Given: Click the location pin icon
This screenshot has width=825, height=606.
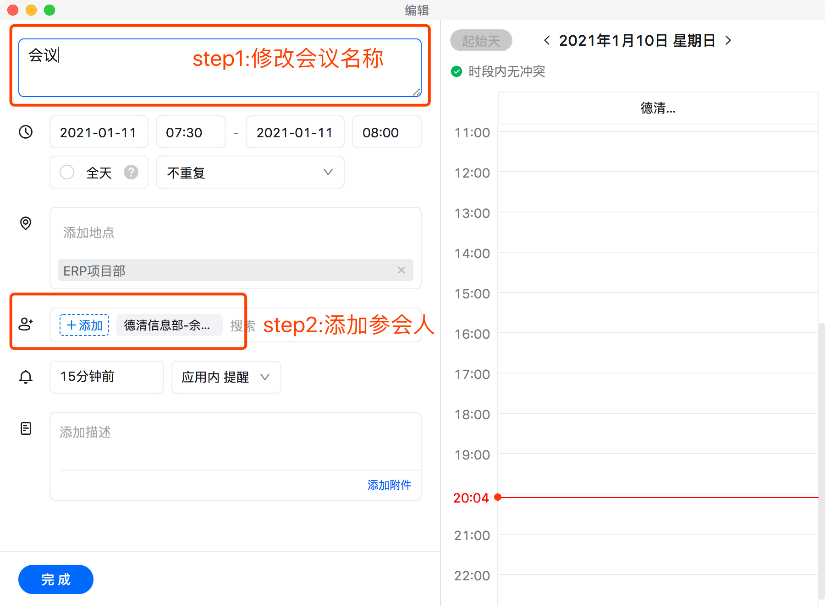Looking at the screenshot, I should 26,223.
